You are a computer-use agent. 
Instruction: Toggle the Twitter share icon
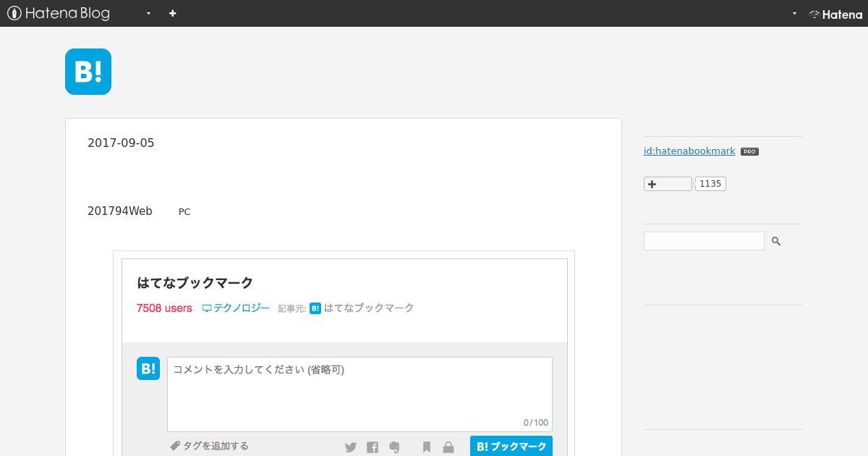351,447
